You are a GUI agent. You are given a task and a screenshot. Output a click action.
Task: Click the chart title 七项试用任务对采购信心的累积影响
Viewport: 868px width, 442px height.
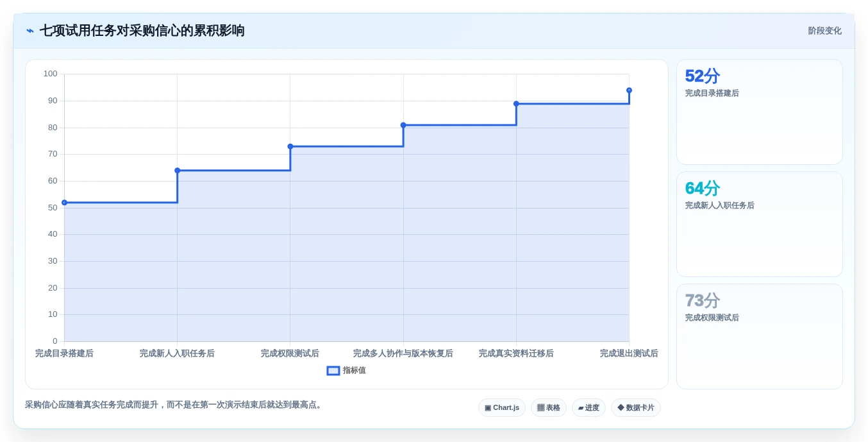[142, 31]
